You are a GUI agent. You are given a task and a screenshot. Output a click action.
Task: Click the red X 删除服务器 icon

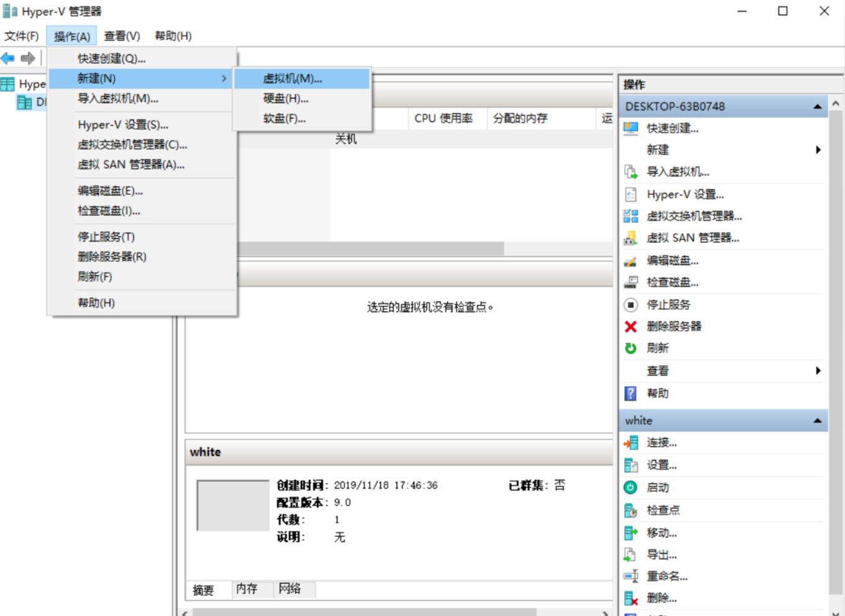point(631,327)
